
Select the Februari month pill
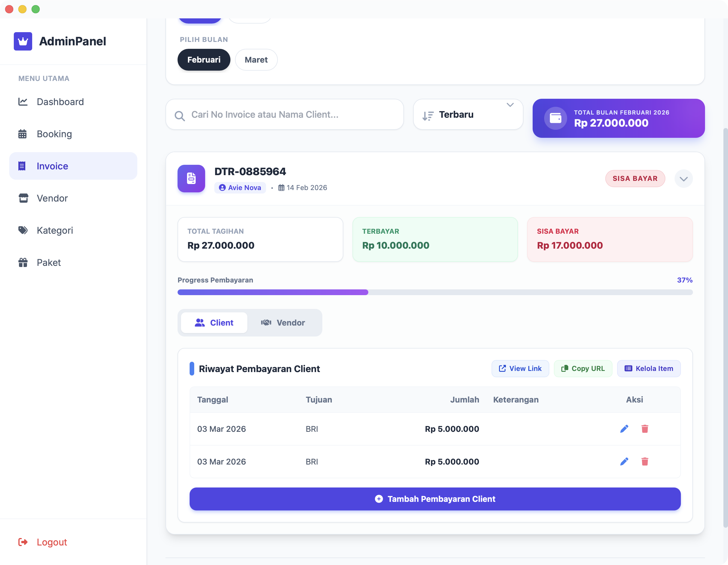tap(204, 60)
